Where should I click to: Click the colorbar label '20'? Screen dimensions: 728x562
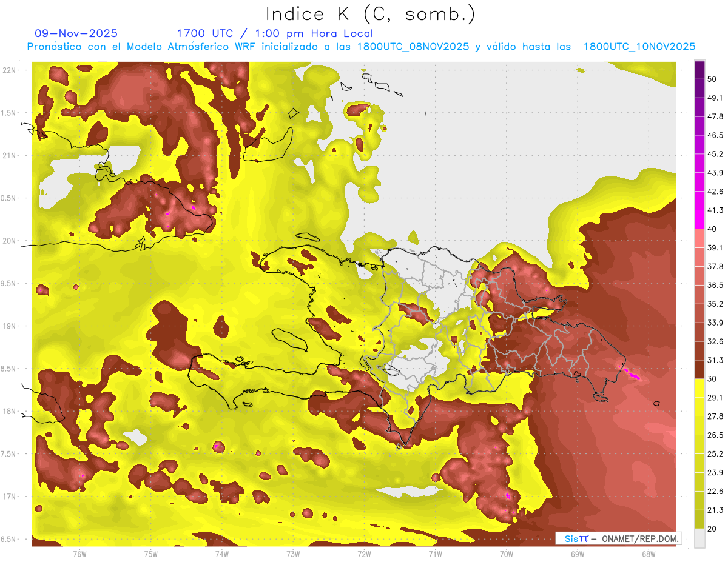tap(713, 529)
